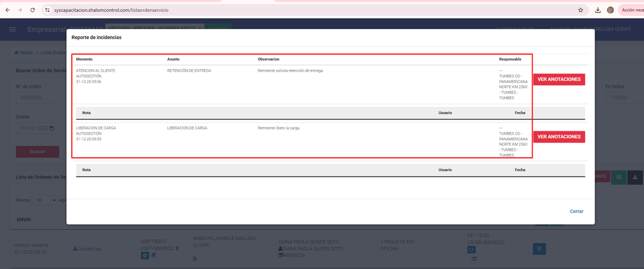Click the dark download button above the list
This screenshot has height=269, width=644.
tap(635, 177)
